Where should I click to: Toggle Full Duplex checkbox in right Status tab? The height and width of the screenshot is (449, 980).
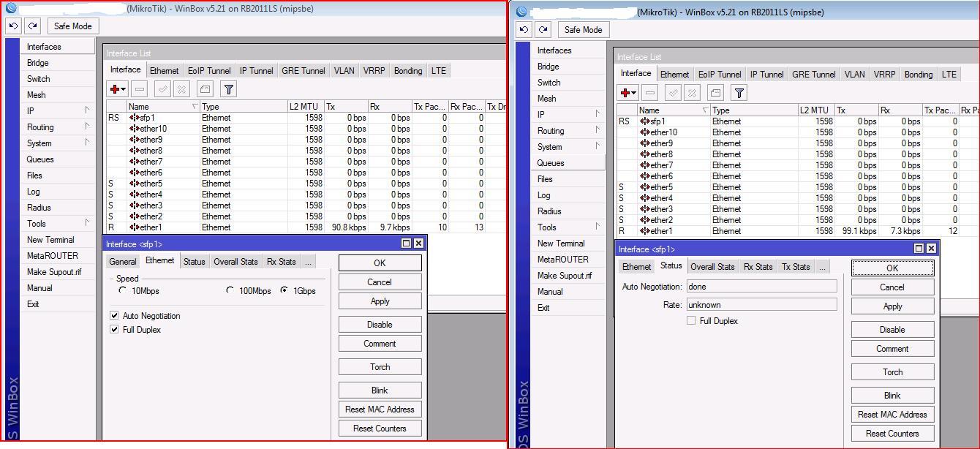click(x=691, y=321)
